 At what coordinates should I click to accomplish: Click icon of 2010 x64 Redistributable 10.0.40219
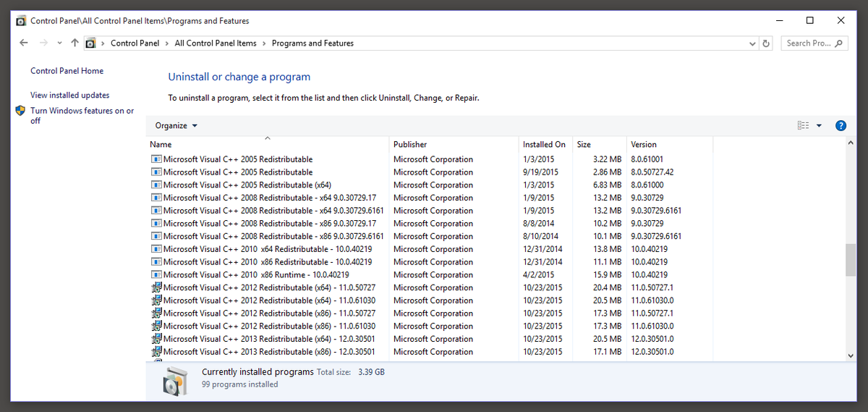click(x=156, y=249)
